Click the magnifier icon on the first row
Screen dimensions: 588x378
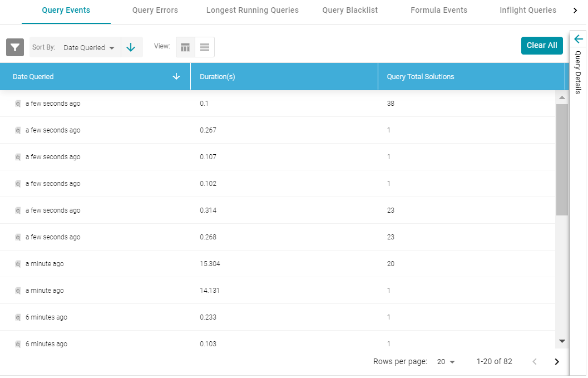pyautogui.click(x=16, y=104)
